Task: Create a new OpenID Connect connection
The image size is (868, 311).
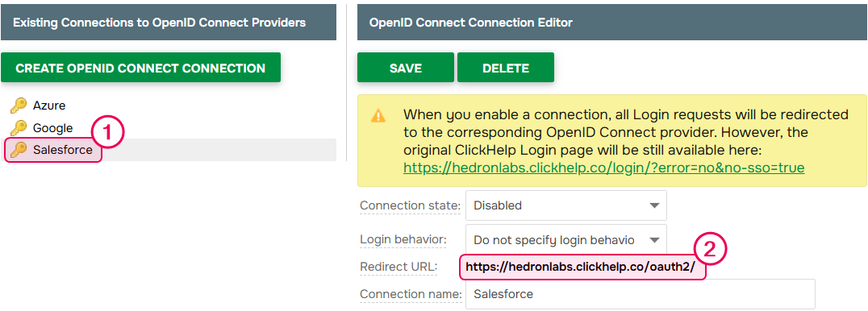Action: click(140, 68)
